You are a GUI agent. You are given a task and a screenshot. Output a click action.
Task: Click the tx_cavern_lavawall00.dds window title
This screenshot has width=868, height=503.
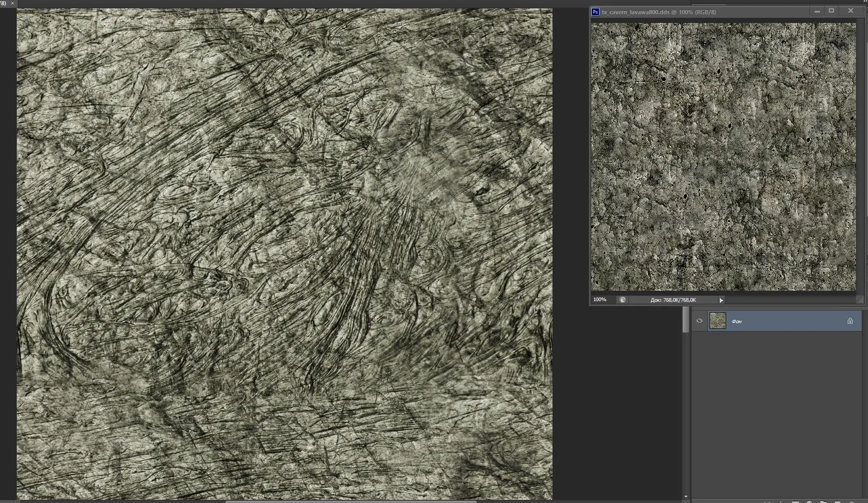[x=659, y=12]
